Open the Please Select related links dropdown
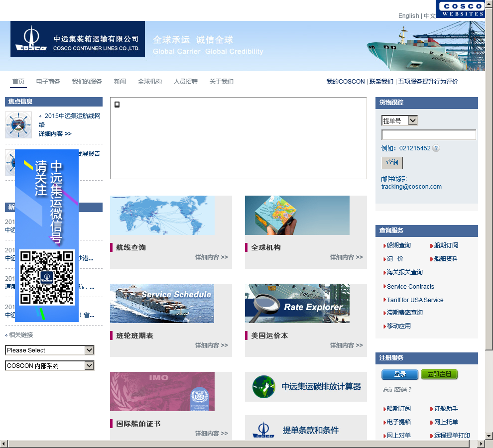 click(50, 350)
